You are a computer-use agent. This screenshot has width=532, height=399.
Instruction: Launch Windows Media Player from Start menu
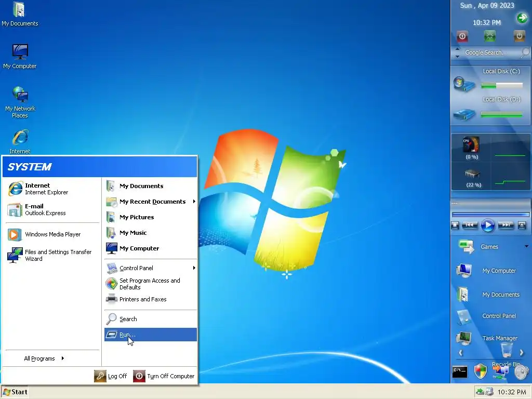(x=52, y=234)
